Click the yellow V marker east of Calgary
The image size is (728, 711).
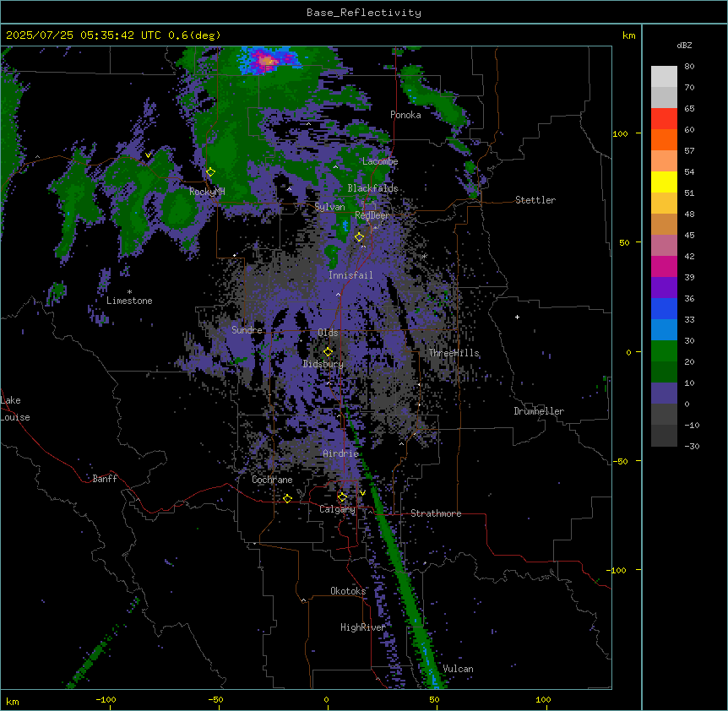click(x=362, y=493)
